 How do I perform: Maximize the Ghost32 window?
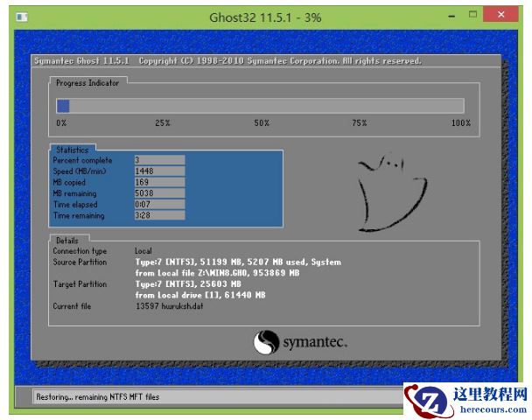(473, 15)
